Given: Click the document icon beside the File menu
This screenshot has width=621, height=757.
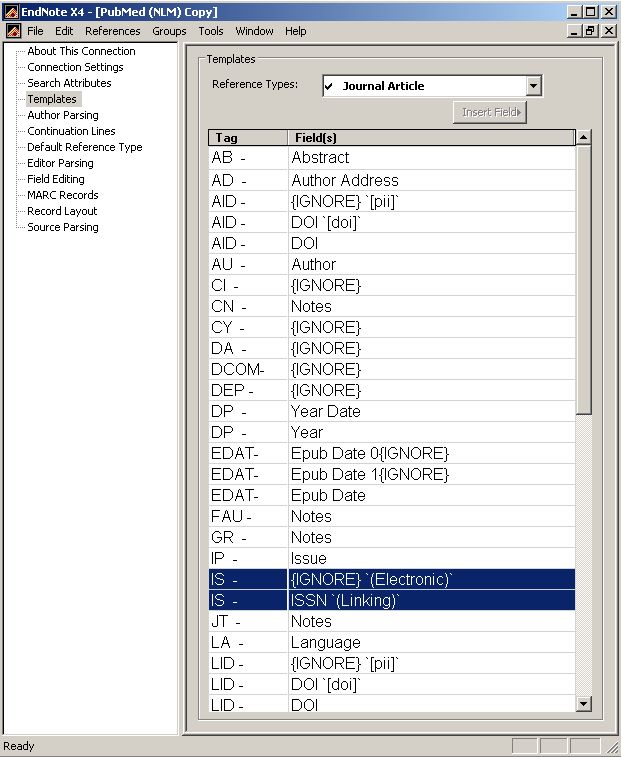Looking at the screenshot, I should (x=14, y=31).
